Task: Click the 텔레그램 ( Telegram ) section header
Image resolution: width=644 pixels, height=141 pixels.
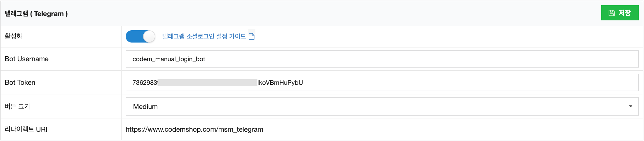Action: coord(36,14)
